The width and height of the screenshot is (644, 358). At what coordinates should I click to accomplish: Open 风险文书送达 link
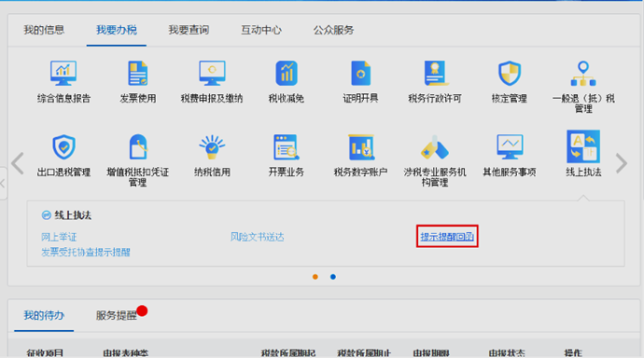[x=257, y=237]
